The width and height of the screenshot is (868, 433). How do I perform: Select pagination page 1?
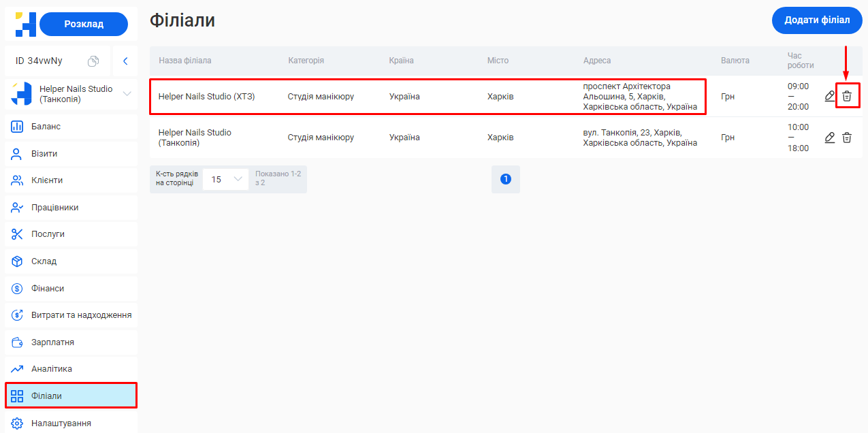click(505, 179)
